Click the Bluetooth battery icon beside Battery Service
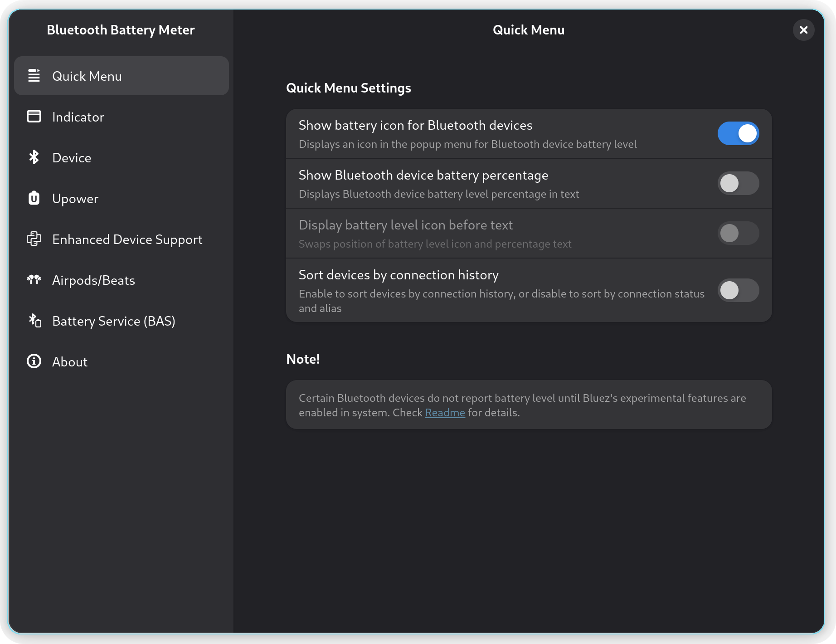Image resolution: width=836 pixels, height=644 pixels. (x=35, y=321)
